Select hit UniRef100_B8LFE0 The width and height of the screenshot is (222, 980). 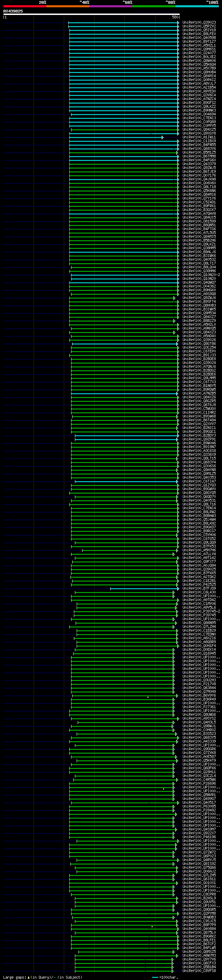[199, 34]
